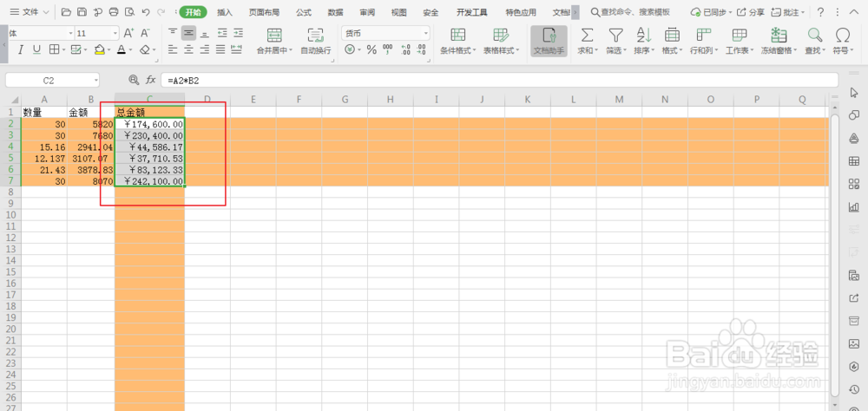Click the fx insert function button

[150, 81]
